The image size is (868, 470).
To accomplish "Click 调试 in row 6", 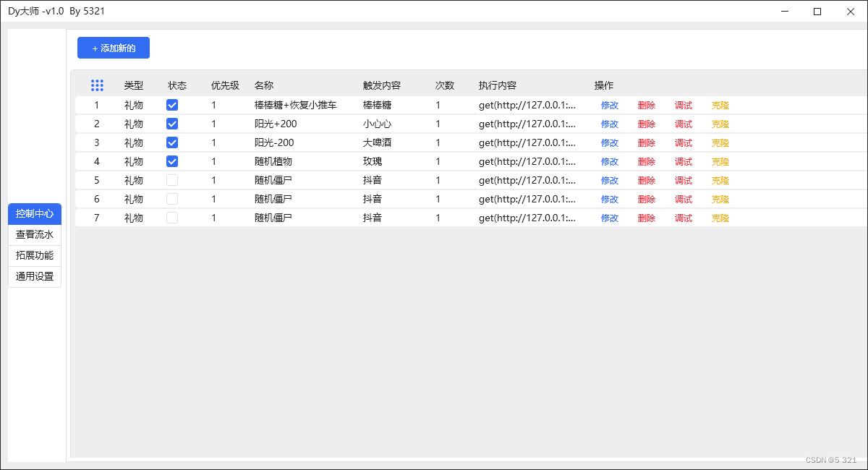I will coord(684,200).
